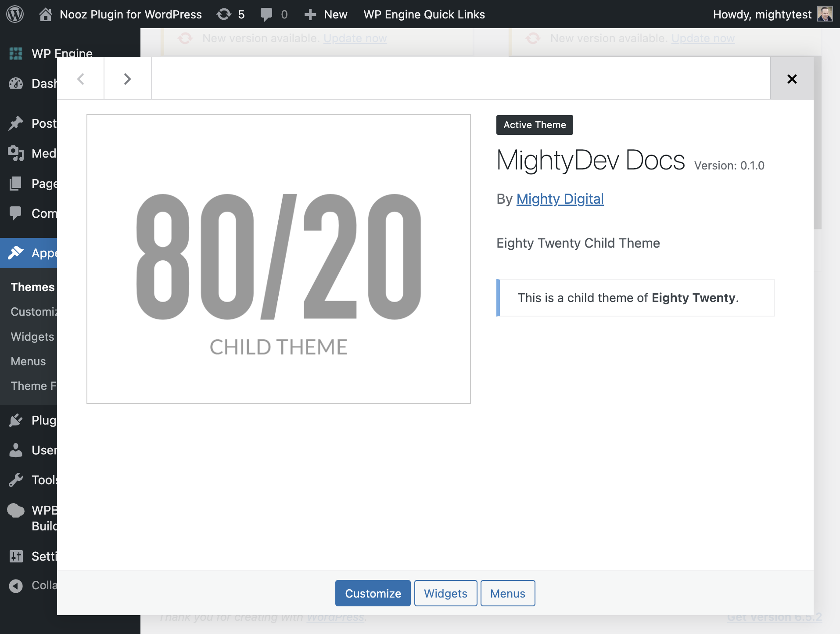Click the 80/20 Child Theme screenshot

[x=279, y=259]
